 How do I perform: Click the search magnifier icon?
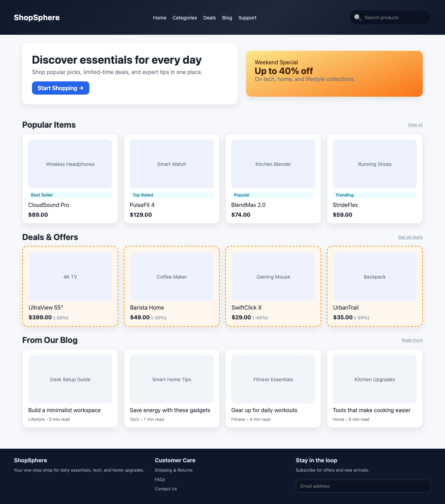(x=358, y=17)
